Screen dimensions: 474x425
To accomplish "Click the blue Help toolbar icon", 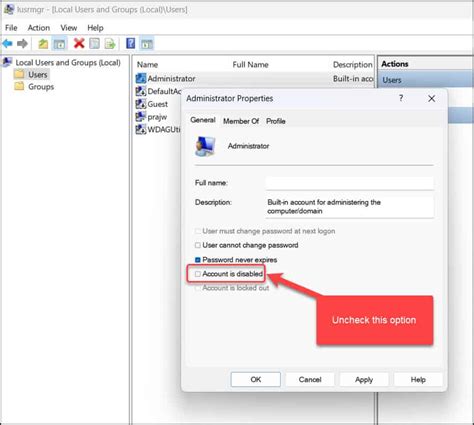I will click(x=131, y=43).
